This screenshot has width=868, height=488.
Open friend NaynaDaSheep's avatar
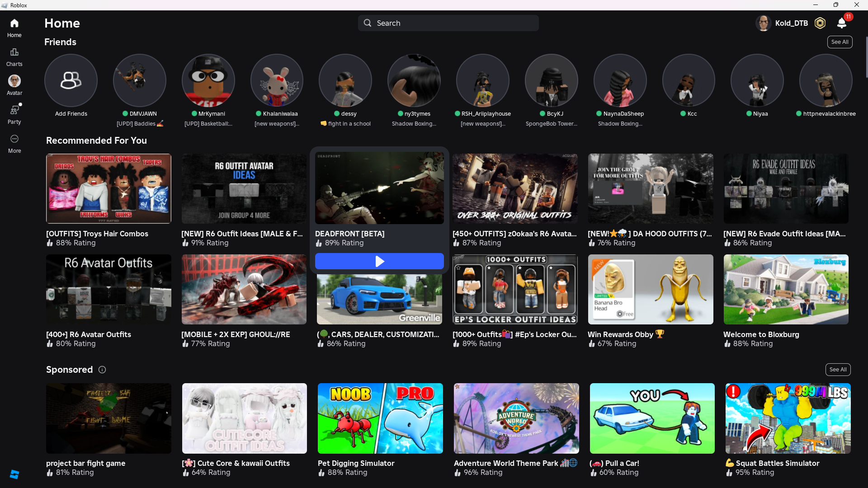click(620, 80)
